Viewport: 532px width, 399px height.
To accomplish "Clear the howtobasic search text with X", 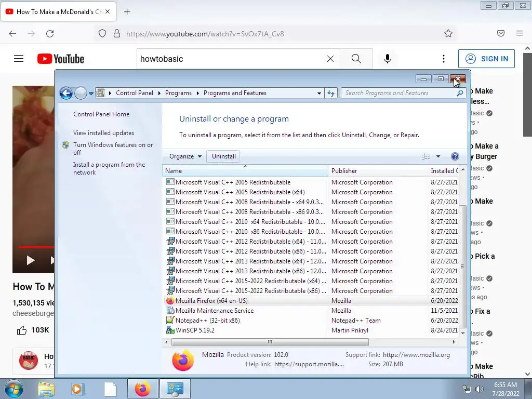I will click(330, 59).
